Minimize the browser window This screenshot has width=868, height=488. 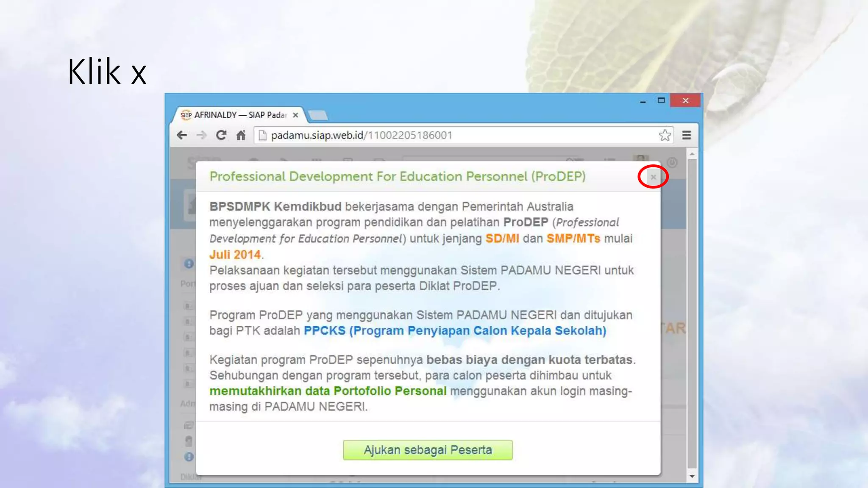click(643, 101)
